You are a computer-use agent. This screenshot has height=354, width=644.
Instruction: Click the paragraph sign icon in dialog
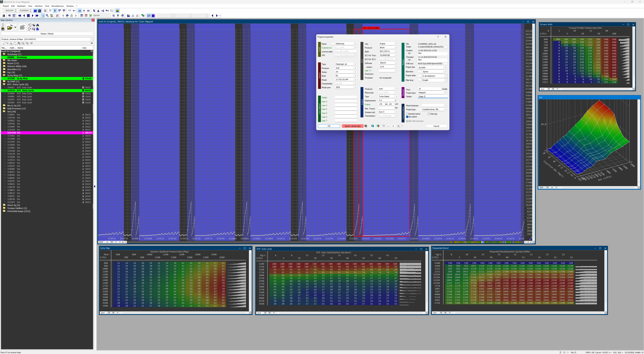pyautogui.click(x=393, y=126)
